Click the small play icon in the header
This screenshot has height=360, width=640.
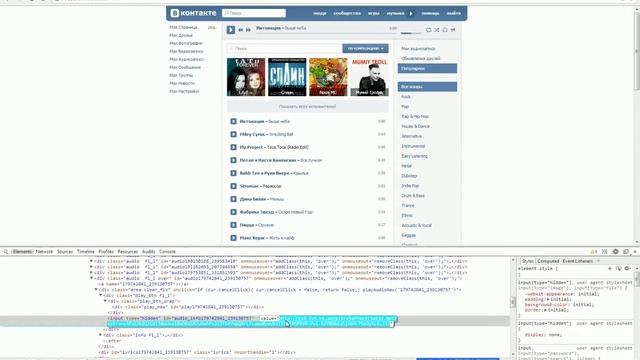(x=411, y=13)
